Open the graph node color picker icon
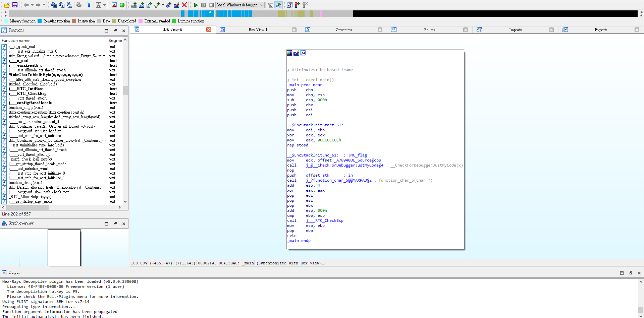This screenshot has height=318, width=644. click(x=289, y=53)
